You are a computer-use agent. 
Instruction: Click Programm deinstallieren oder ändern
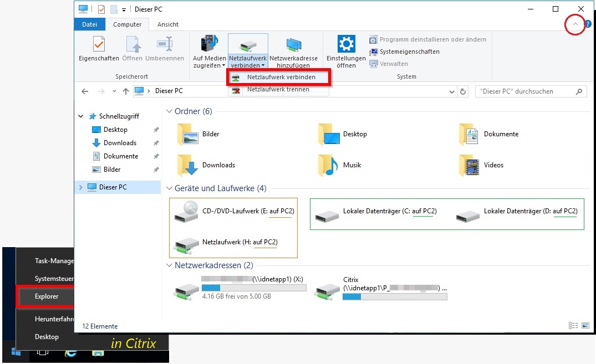tap(432, 39)
